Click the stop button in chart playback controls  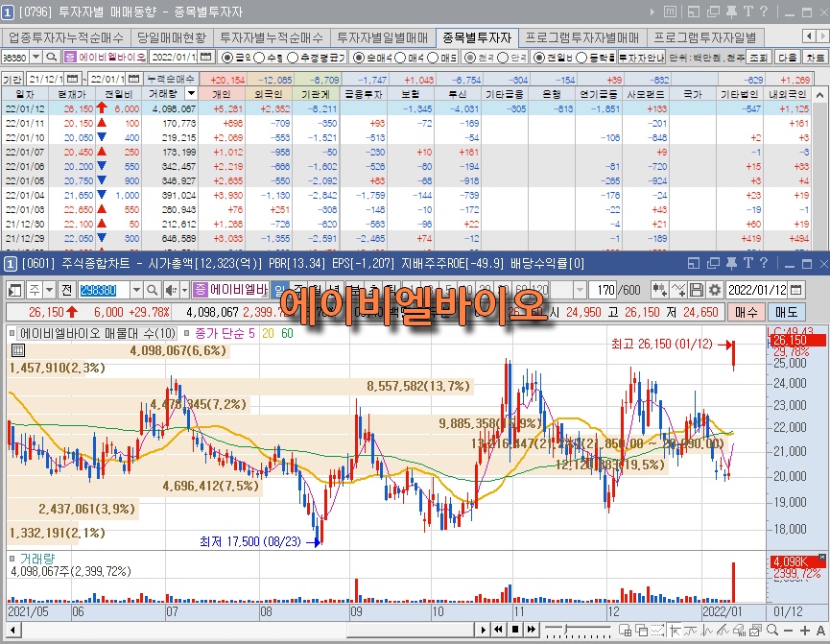coord(515,630)
